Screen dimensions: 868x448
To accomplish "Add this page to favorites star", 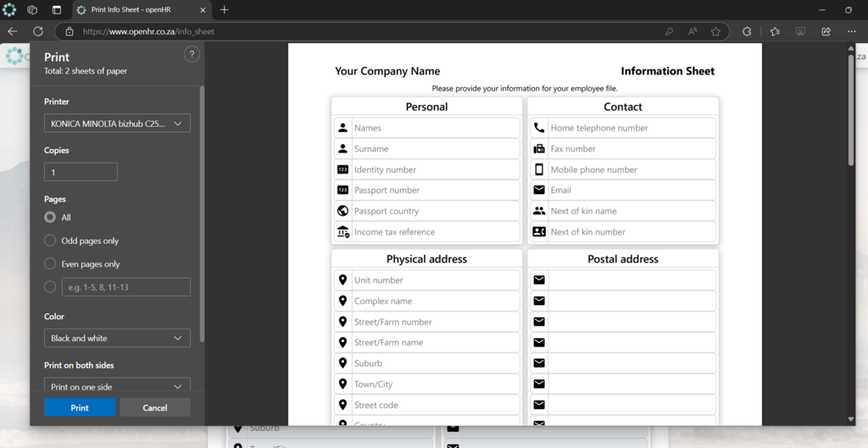I will [x=715, y=31].
